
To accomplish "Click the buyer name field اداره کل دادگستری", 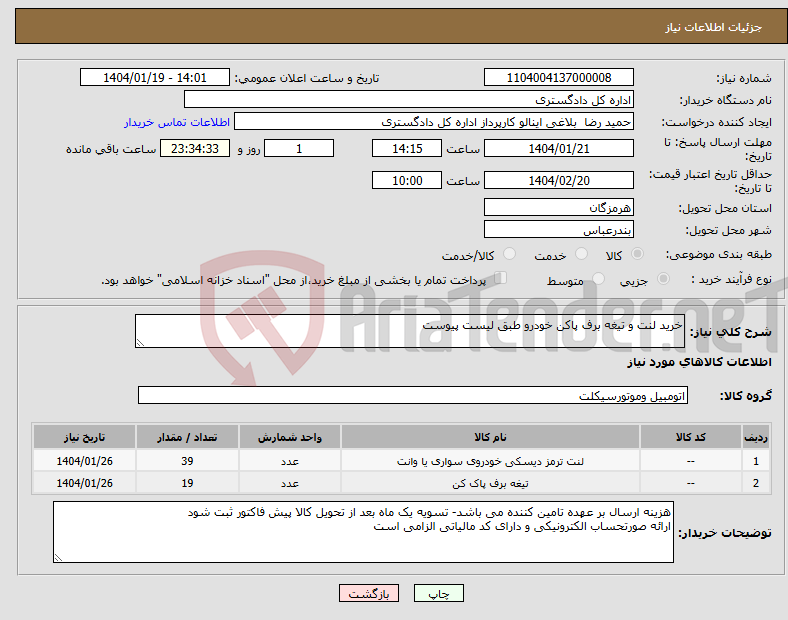I will pos(409,99).
